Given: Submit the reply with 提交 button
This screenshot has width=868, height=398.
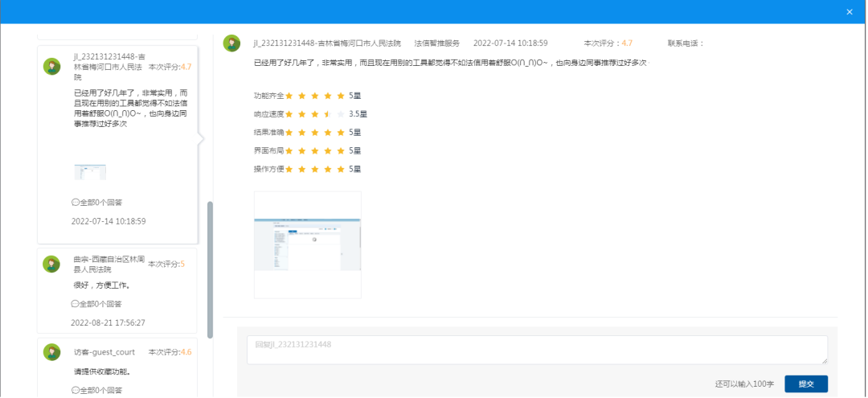Looking at the screenshot, I should (806, 384).
